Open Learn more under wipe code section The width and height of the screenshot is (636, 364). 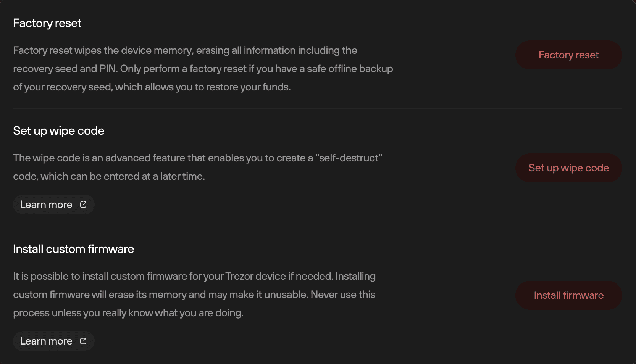coord(54,205)
